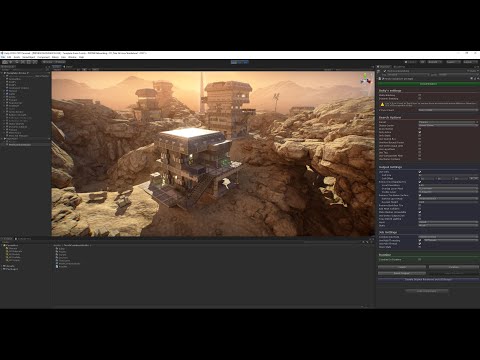This screenshot has height=360, width=480.
Task: Click the Combine button in Inspector
Action: [454, 267]
